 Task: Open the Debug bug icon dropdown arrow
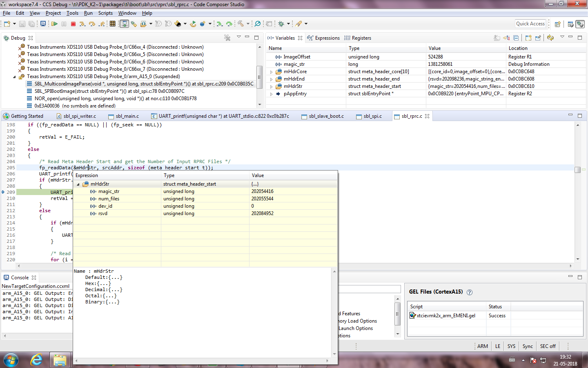[x=288, y=24]
